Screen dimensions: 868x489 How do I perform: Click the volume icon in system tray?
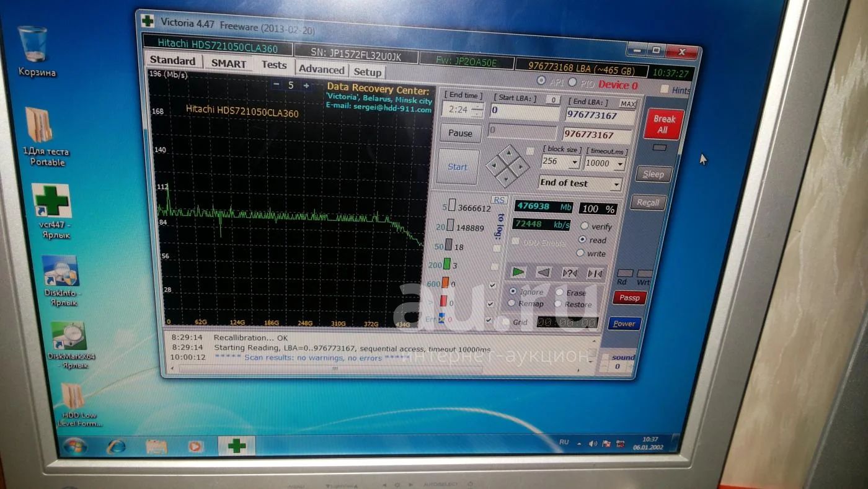(x=593, y=443)
